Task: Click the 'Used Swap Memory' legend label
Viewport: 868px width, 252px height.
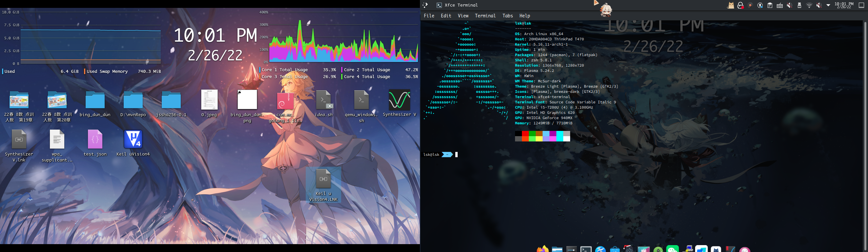Action: [108, 72]
